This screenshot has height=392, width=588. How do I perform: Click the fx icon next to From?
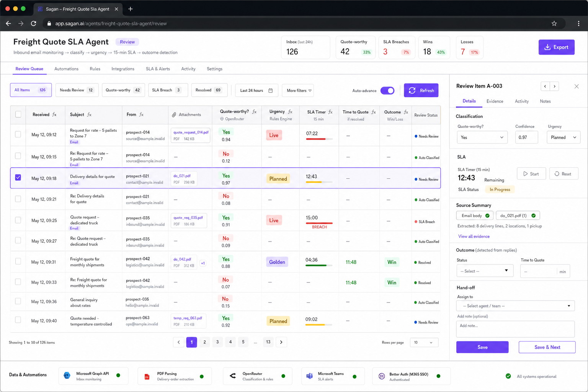point(141,114)
